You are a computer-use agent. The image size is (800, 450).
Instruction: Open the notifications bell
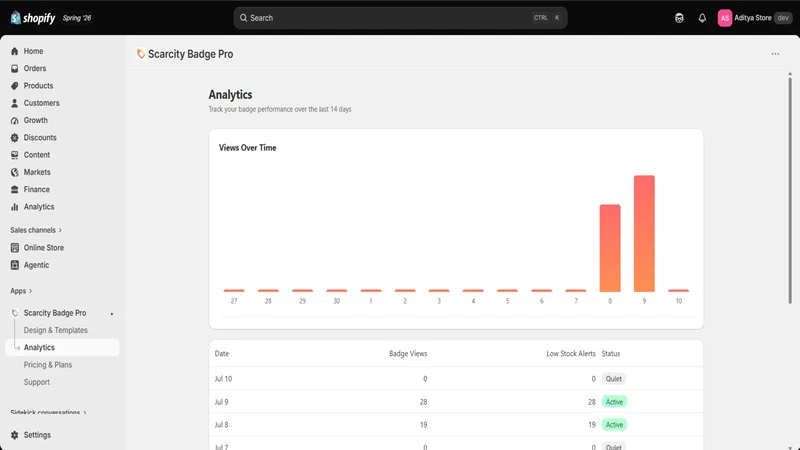point(702,18)
